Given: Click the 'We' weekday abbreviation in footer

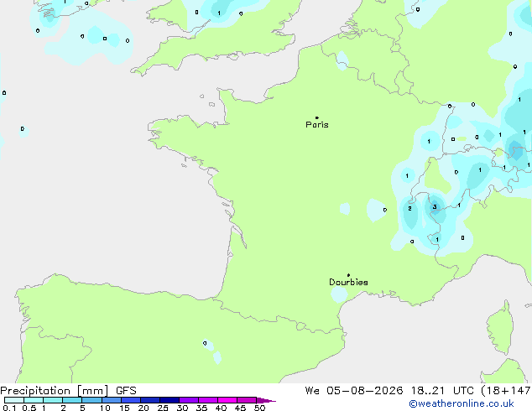Looking at the screenshot, I should click(x=312, y=391).
